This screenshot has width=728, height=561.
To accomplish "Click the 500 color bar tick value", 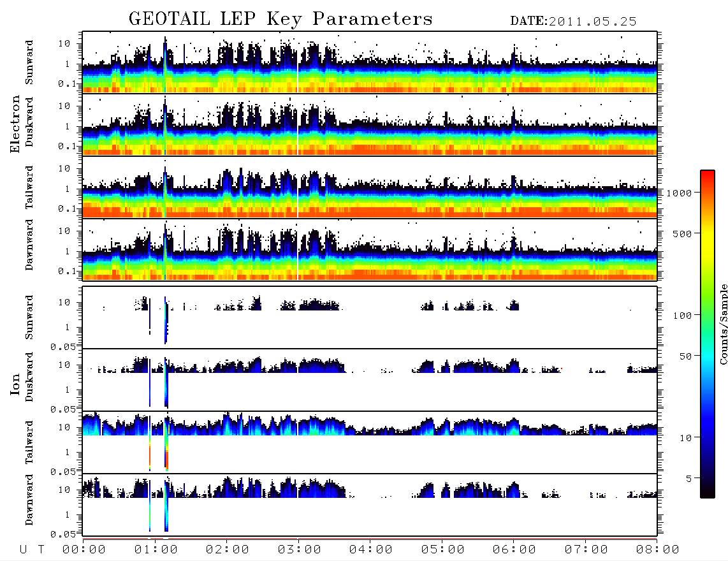I will pyautogui.click(x=682, y=234).
